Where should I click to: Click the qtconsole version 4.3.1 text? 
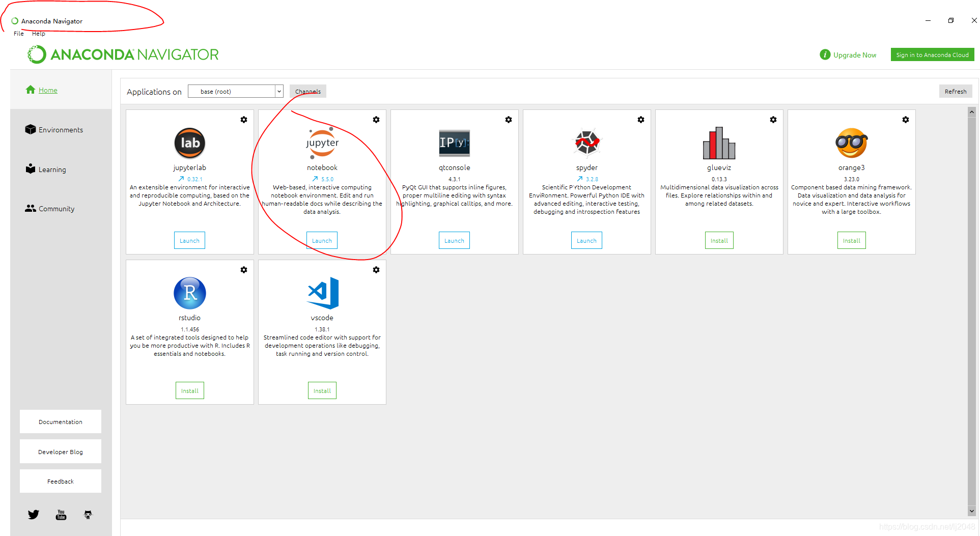tap(455, 179)
